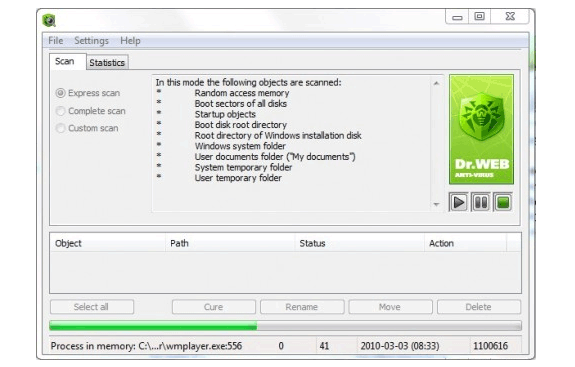
Task: Click the scroll down arrow in description box
Action: point(436,204)
